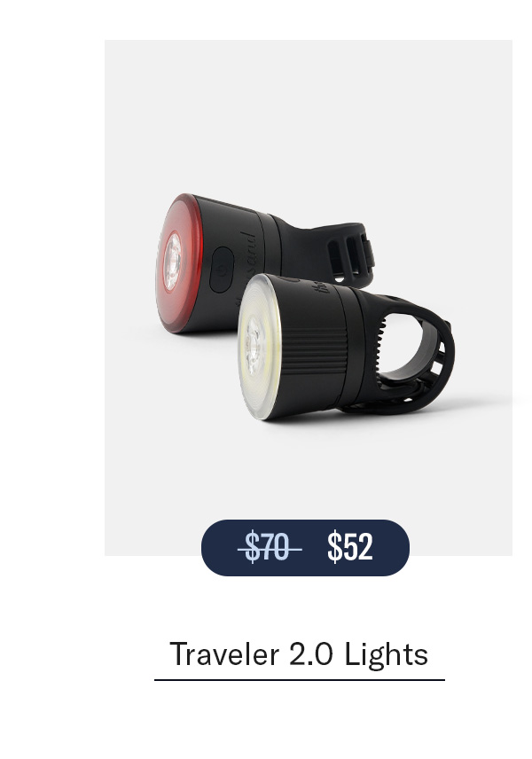Click the dollar sign of the sale price

tap(334, 547)
